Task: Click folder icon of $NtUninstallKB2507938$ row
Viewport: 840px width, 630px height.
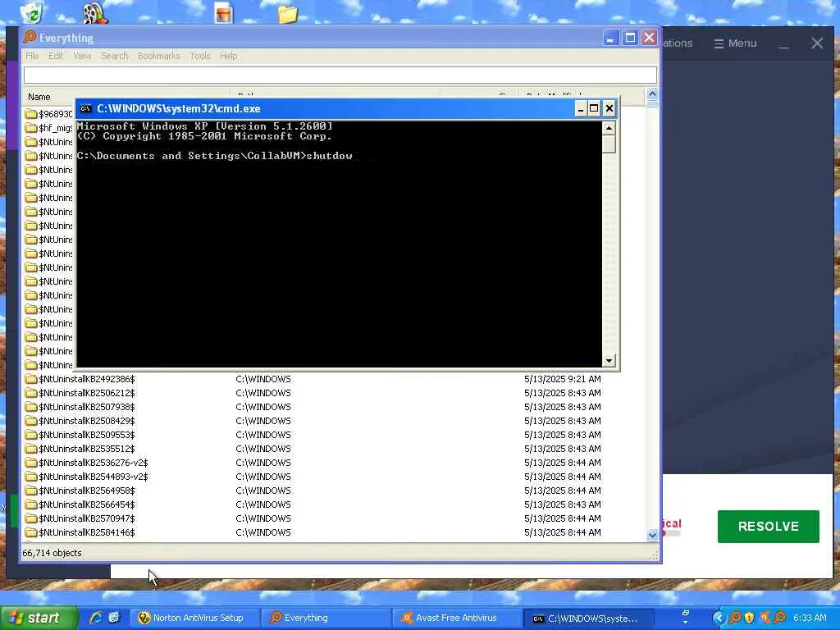Action: [31, 407]
